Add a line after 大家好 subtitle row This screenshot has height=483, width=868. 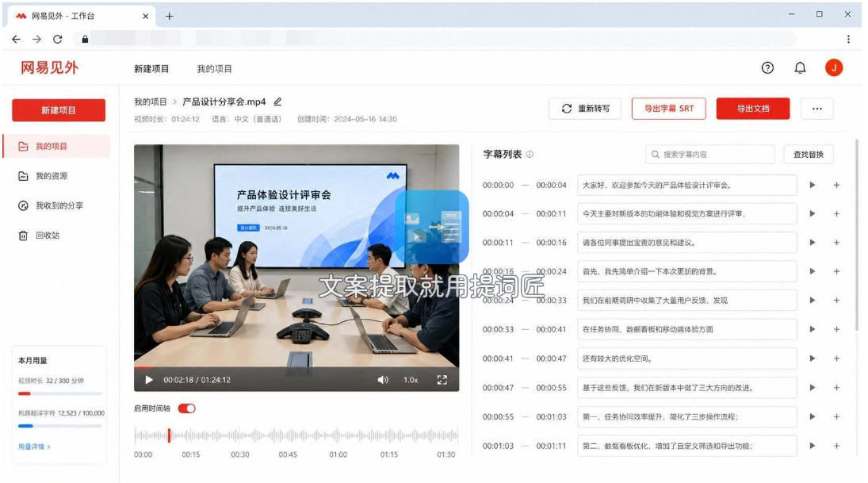[x=836, y=185]
